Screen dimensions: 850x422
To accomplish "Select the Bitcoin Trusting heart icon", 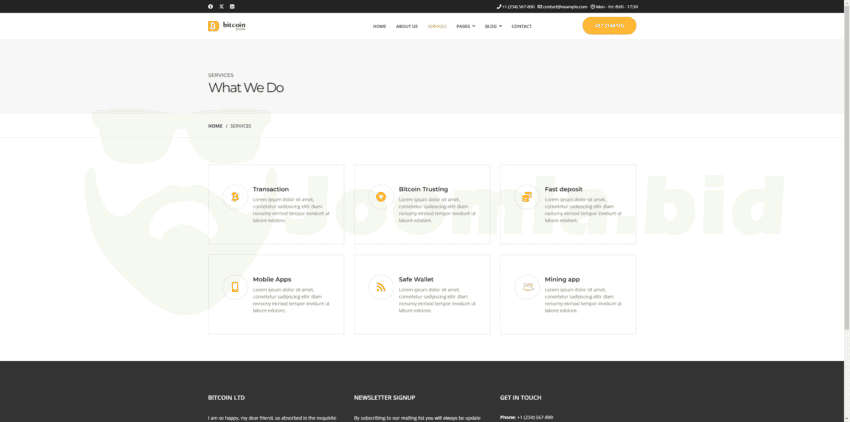I will [381, 197].
